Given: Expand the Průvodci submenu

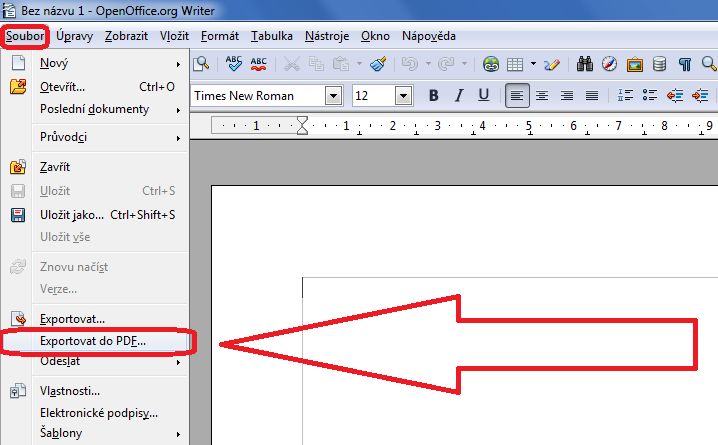Looking at the screenshot, I should coord(95,137).
